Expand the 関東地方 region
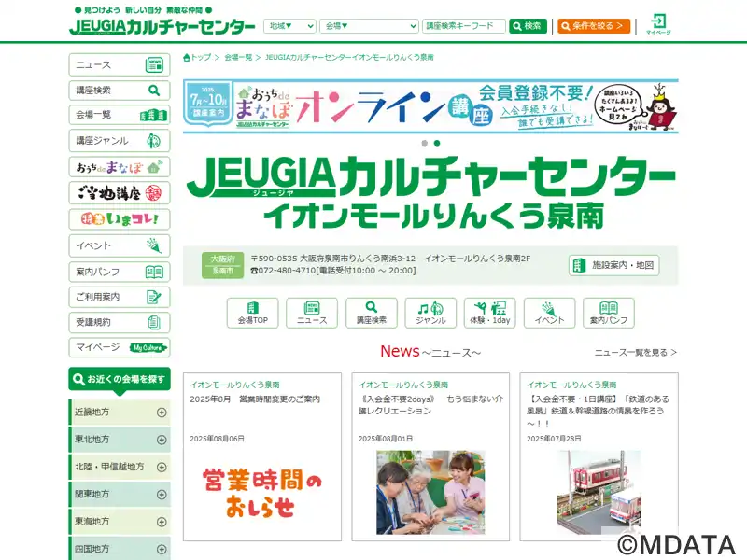Screen dimensions: 747x560 [x=120, y=495]
